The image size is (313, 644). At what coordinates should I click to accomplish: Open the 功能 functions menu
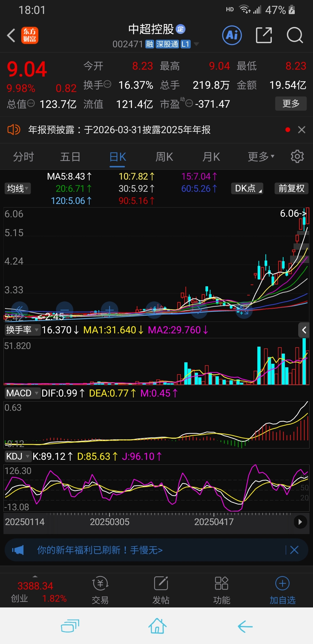click(221, 591)
